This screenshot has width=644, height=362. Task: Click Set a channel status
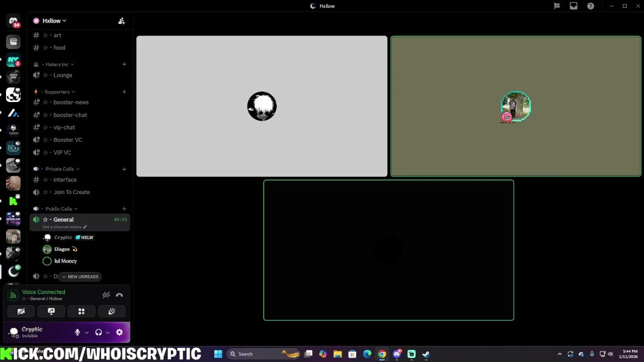[x=64, y=227]
